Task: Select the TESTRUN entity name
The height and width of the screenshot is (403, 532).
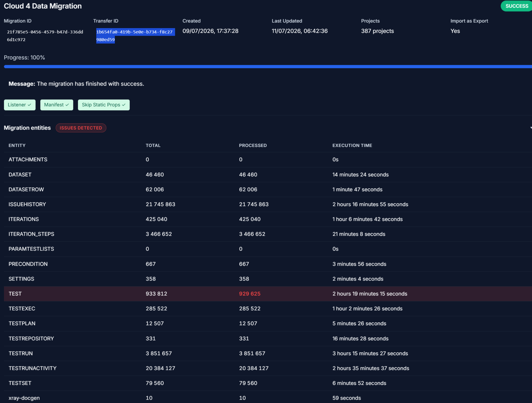Action: tap(21, 353)
